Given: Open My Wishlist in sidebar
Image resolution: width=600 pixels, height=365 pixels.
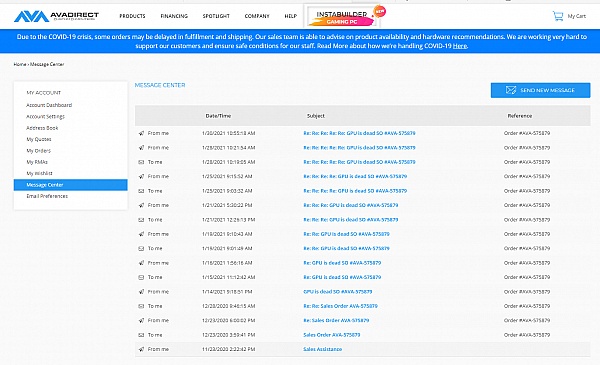Looking at the screenshot, I should click(39, 173).
